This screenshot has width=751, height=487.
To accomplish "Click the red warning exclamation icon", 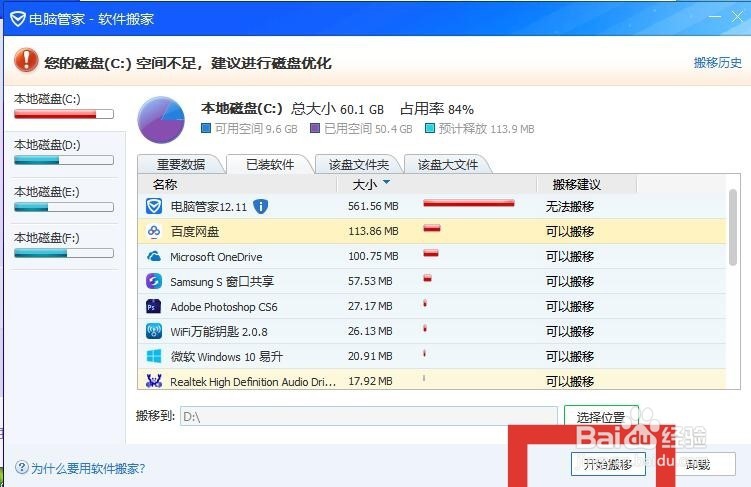I will (26, 61).
